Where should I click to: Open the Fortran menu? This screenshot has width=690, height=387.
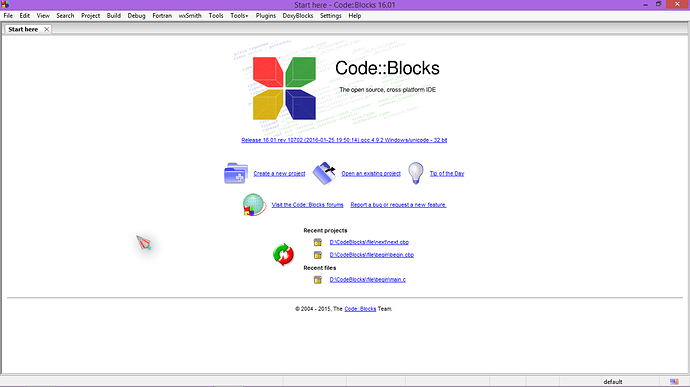tap(162, 15)
